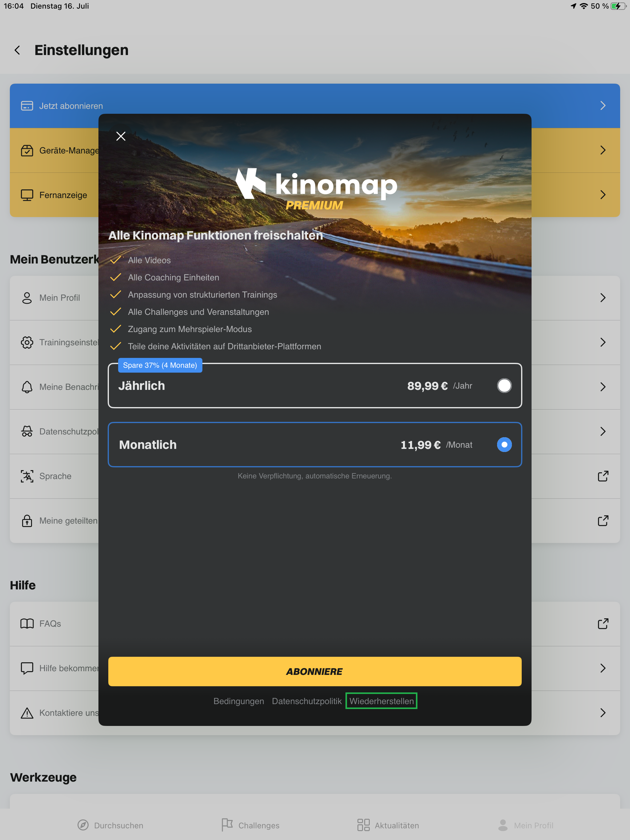Click 'Teile deine Aktivitäten auf Drittanbieter-Plattformen' line

[225, 346]
